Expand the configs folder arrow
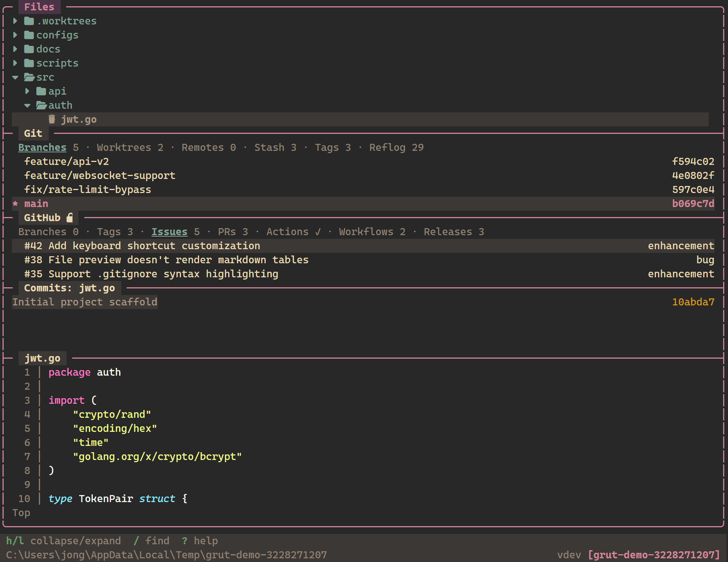 pos(15,35)
